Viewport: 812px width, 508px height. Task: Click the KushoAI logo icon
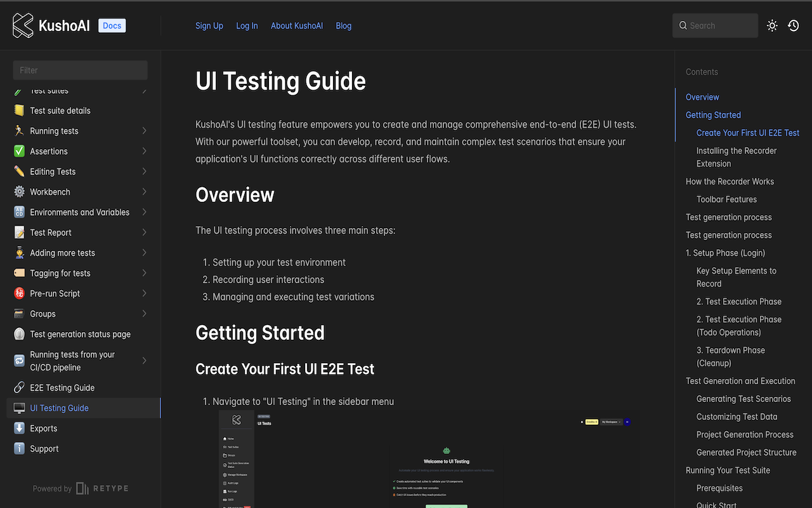click(x=22, y=25)
